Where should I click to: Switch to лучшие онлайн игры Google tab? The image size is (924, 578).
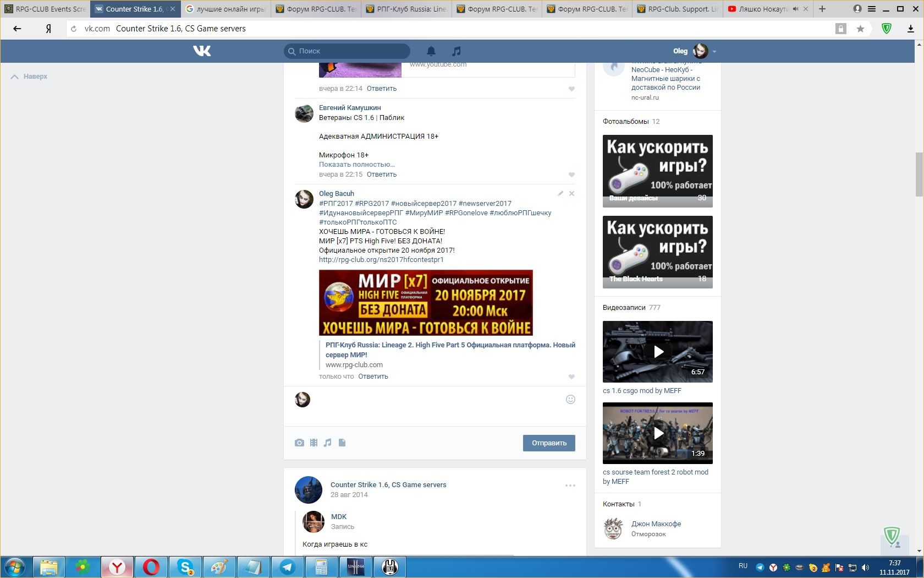[226, 9]
